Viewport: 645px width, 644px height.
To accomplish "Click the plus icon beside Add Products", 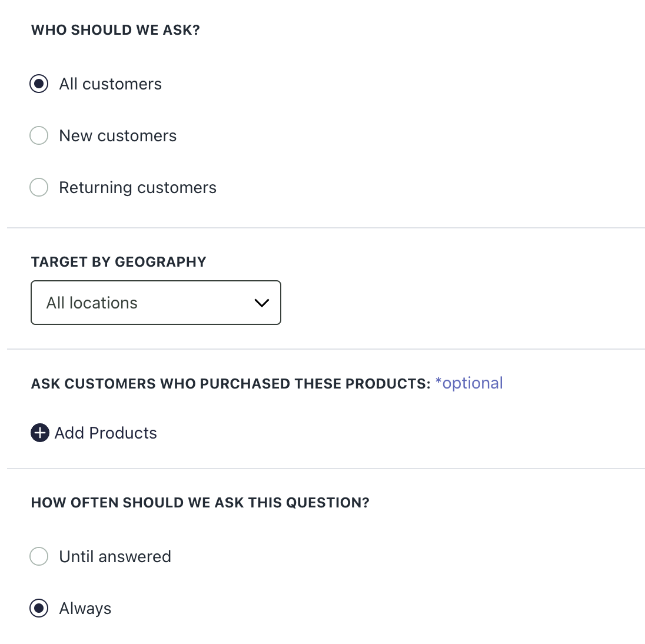I will tap(39, 433).
